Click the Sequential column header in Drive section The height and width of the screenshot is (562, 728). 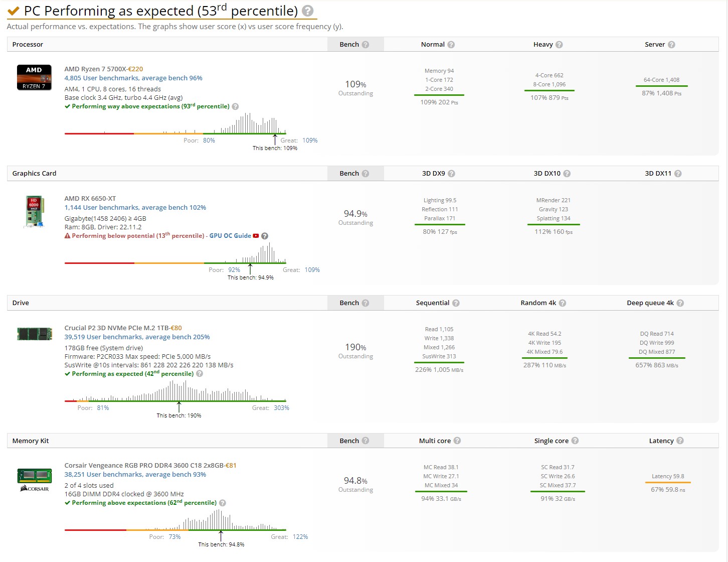(x=432, y=303)
